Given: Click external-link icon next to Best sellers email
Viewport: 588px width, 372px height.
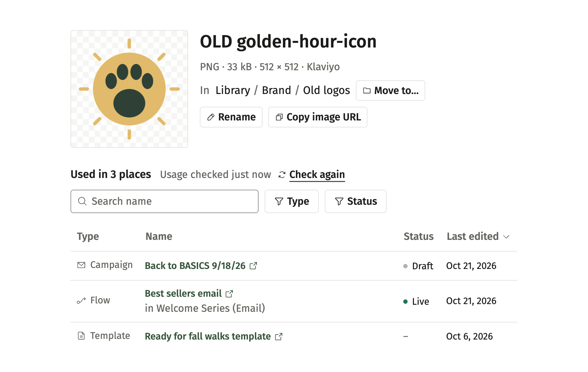Looking at the screenshot, I should click(229, 294).
